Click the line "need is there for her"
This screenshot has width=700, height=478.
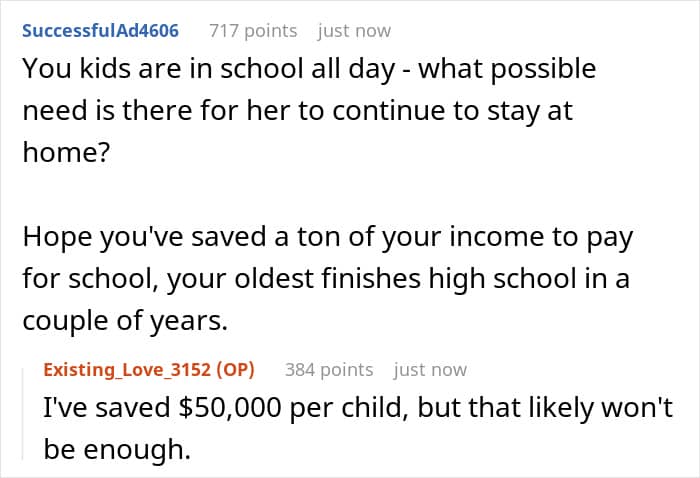pyautogui.click(x=296, y=110)
